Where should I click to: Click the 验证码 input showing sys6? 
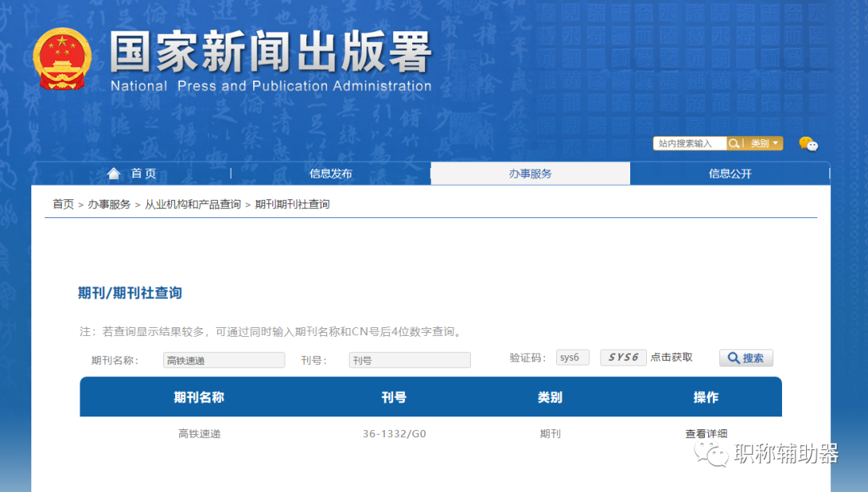(x=572, y=357)
